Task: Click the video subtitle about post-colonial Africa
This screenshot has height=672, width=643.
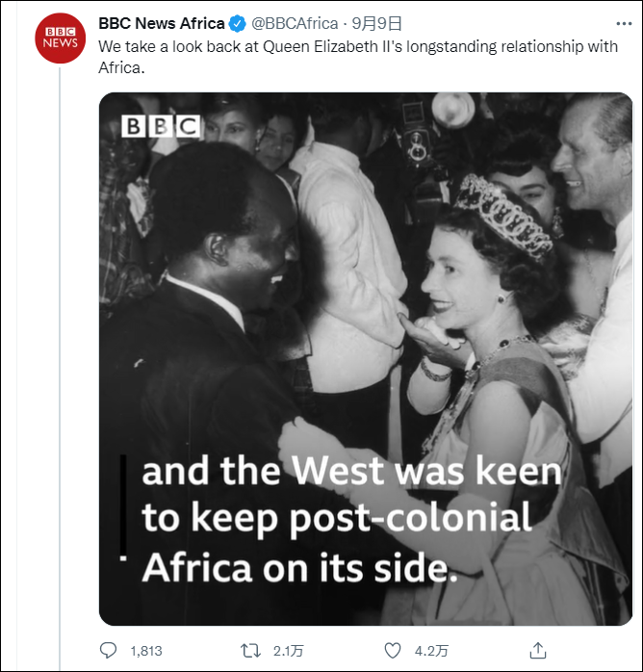Action: pos(351,520)
